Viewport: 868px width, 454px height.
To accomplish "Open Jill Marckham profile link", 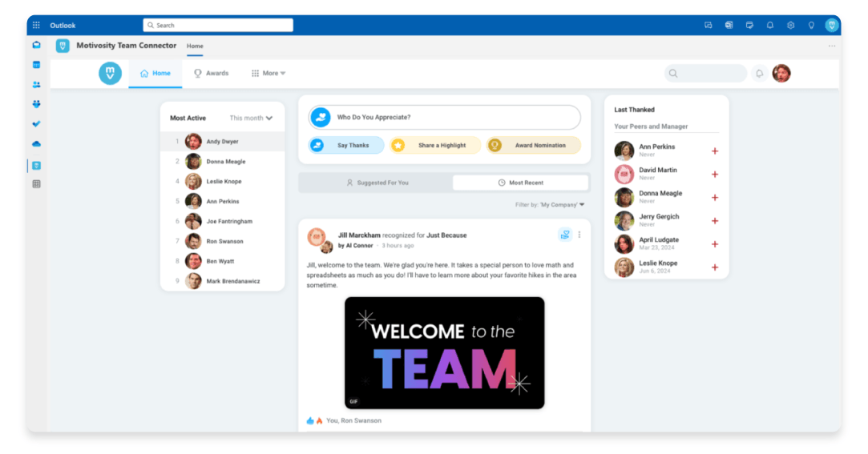I will coord(359,235).
